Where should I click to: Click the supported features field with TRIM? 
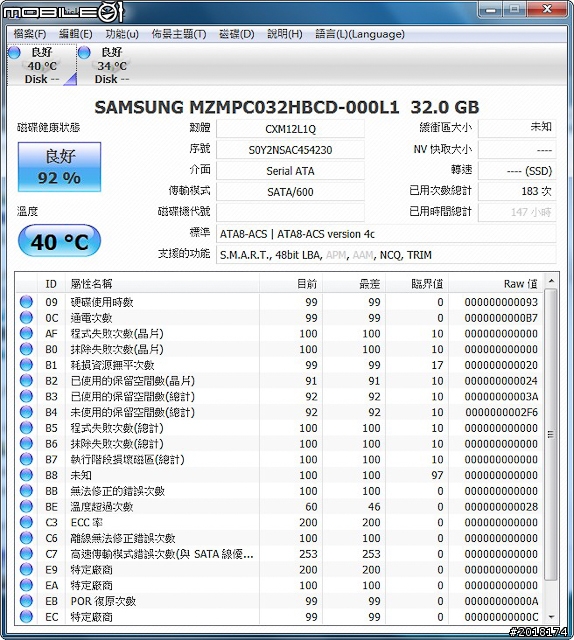[386, 255]
